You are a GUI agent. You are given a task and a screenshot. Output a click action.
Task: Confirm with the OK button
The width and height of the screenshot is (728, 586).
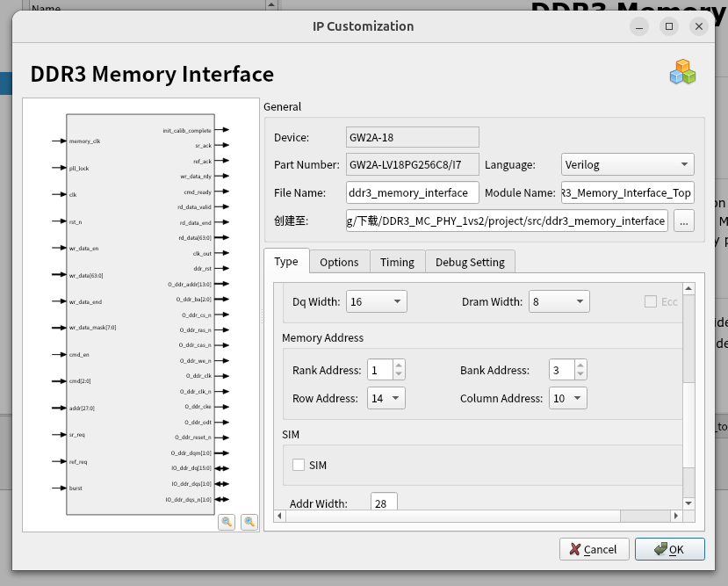click(x=669, y=549)
